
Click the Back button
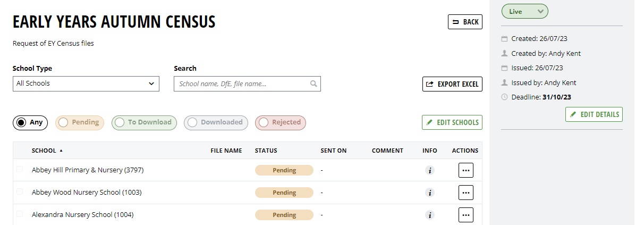(x=465, y=22)
